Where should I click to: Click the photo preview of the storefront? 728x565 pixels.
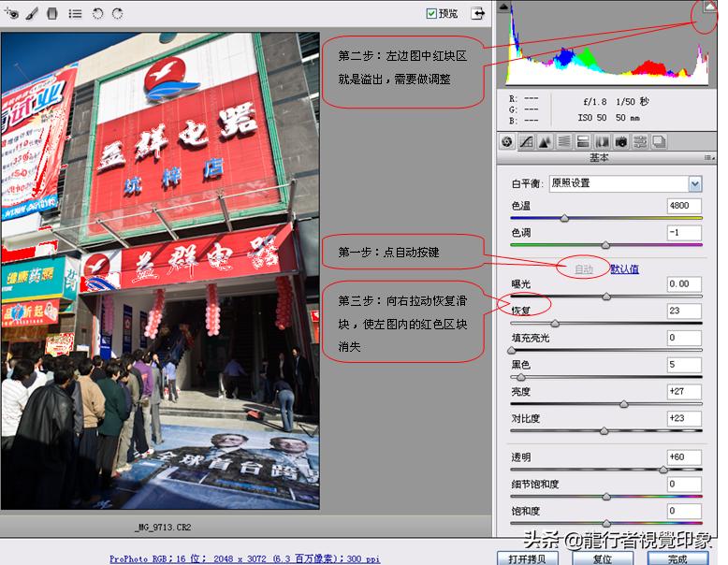click(x=160, y=270)
